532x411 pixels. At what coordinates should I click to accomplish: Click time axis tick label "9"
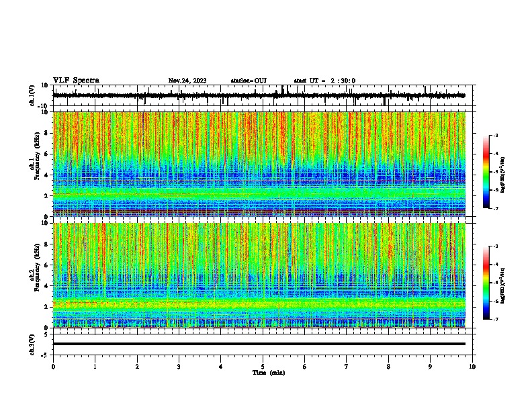tap(430, 367)
